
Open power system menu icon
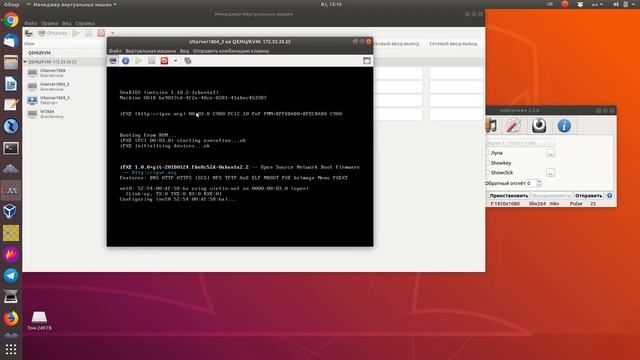(x=626, y=4)
